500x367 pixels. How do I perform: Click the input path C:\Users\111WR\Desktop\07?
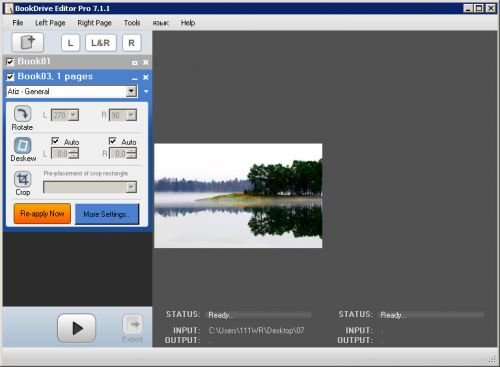(x=256, y=331)
